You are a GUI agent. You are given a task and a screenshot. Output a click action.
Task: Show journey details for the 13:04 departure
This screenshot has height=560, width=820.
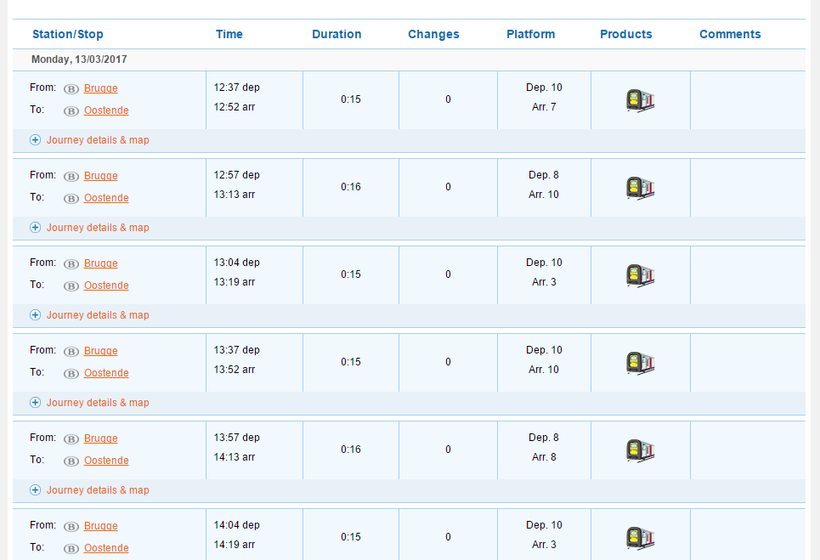pos(97,315)
